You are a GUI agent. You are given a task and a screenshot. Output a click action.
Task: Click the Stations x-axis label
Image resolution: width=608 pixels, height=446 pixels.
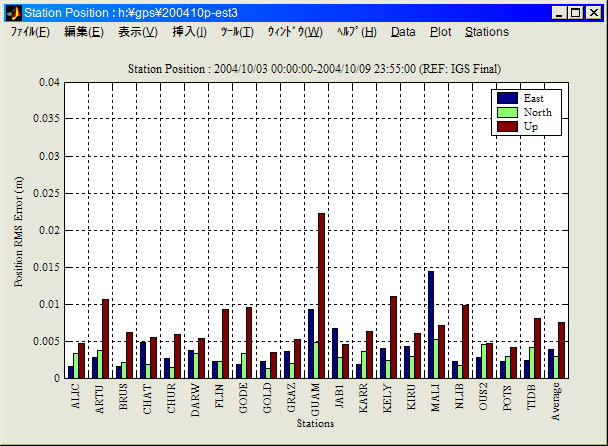click(315, 424)
